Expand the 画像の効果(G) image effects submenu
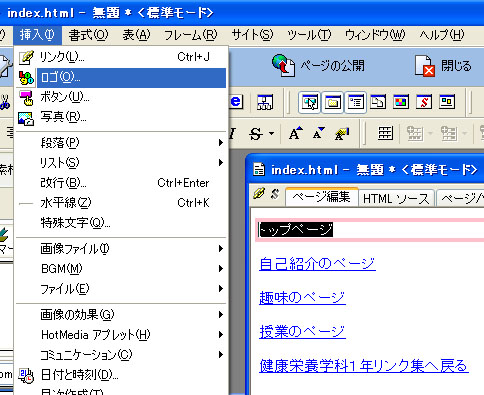 click(x=121, y=315)
